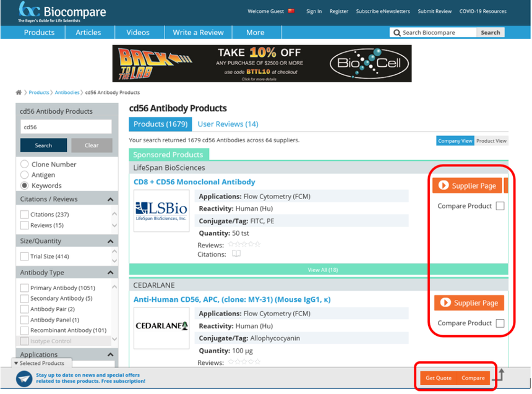This screenshot has width=532, height=394.
Task: Click the cd56 keyword search field
Action: [66, 127]
